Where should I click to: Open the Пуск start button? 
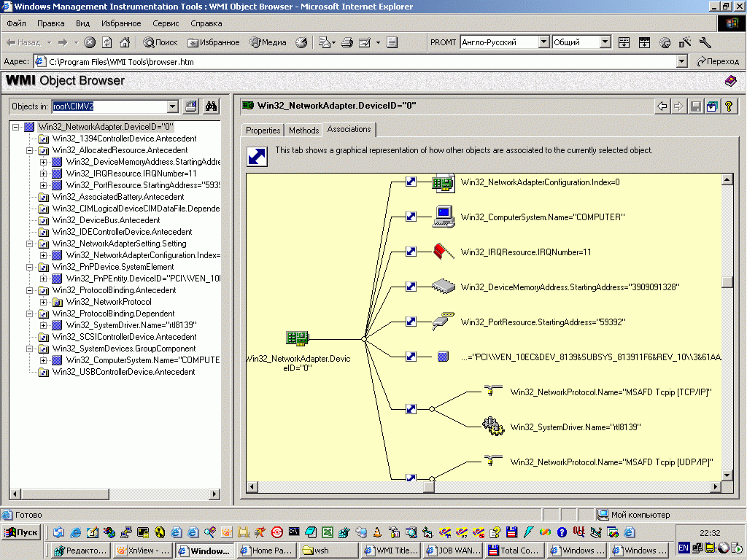coord(21,532)
